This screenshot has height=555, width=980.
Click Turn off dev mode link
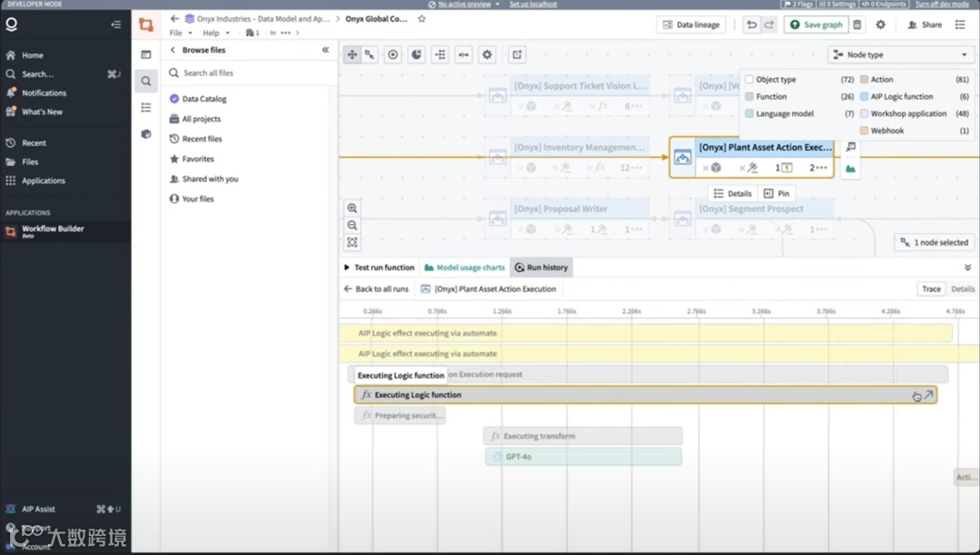942,4
